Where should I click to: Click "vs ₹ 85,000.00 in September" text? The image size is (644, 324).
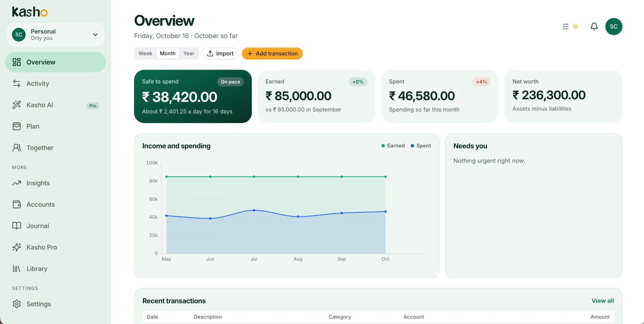pos(303,110)
